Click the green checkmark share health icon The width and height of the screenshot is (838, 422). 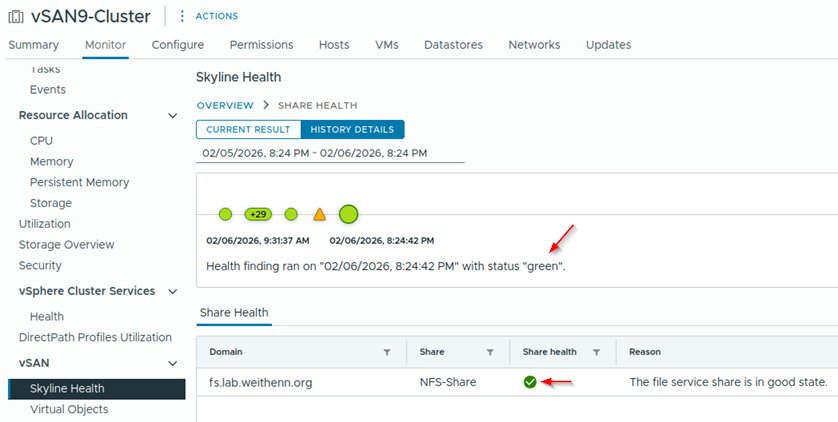point(530,382)
